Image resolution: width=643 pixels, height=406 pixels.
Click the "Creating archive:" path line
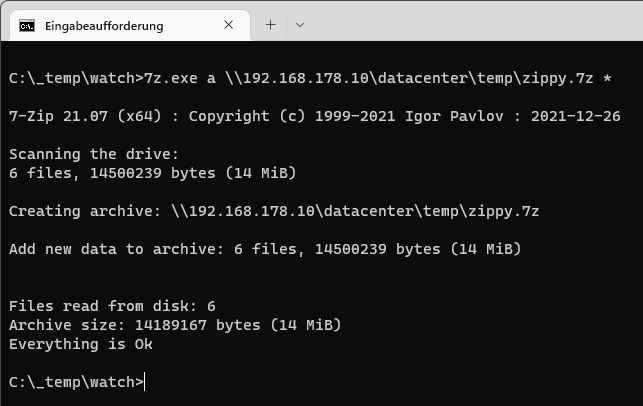[x=274, y=211]
